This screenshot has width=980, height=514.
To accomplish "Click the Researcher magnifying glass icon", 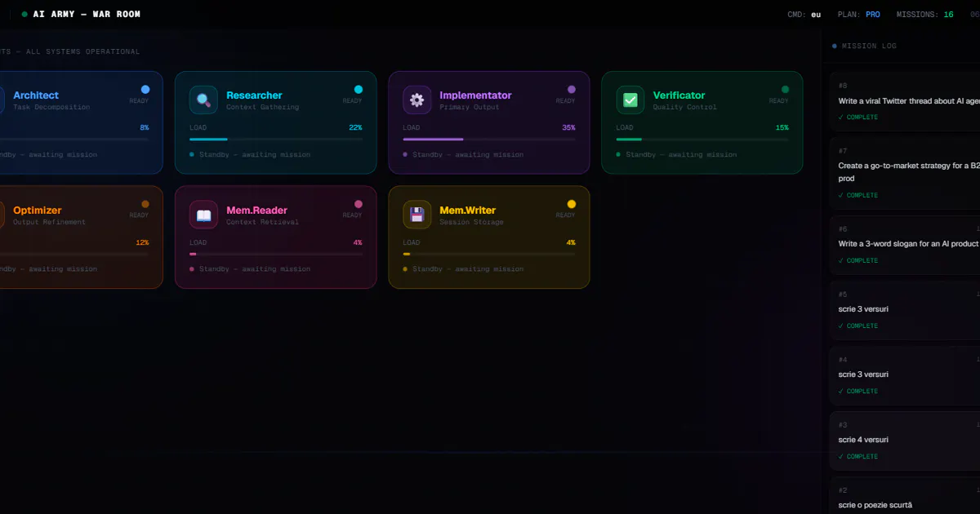I will pos(203,100).
